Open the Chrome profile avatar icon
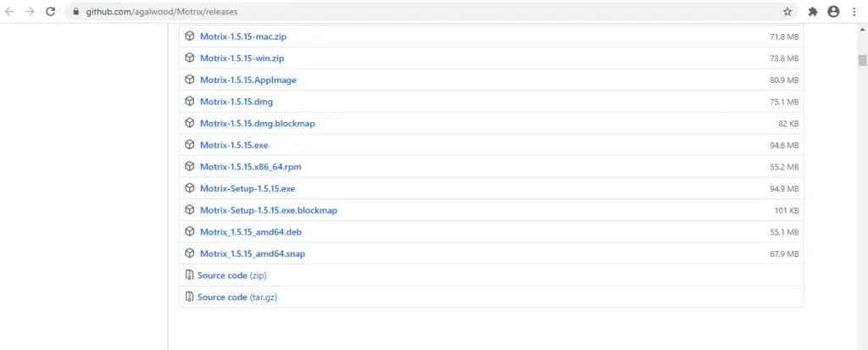This screenshot has width=868, height=350. 833,12
